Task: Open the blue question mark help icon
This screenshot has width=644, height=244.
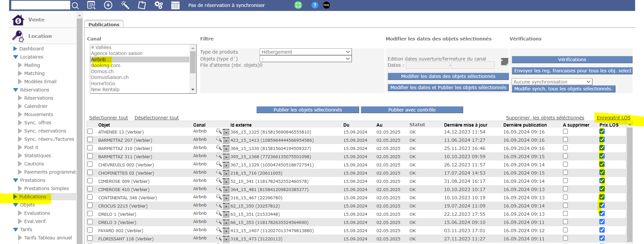Action: click(x=314, y=5)
